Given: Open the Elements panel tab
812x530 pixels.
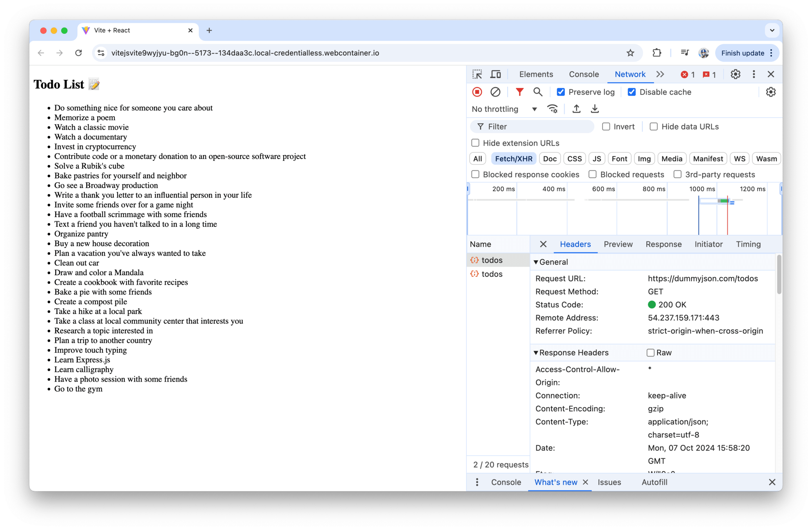Looking at the screenshot, I should (536, 74).
